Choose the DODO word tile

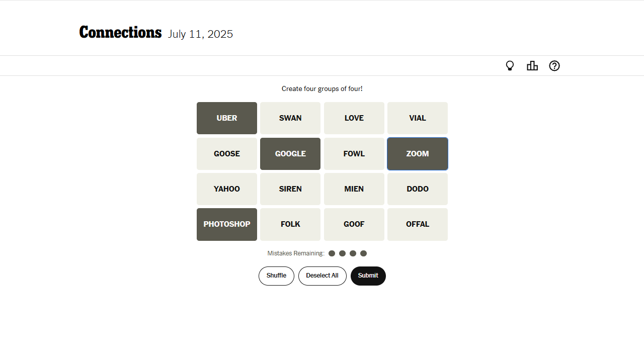[418, 189]
